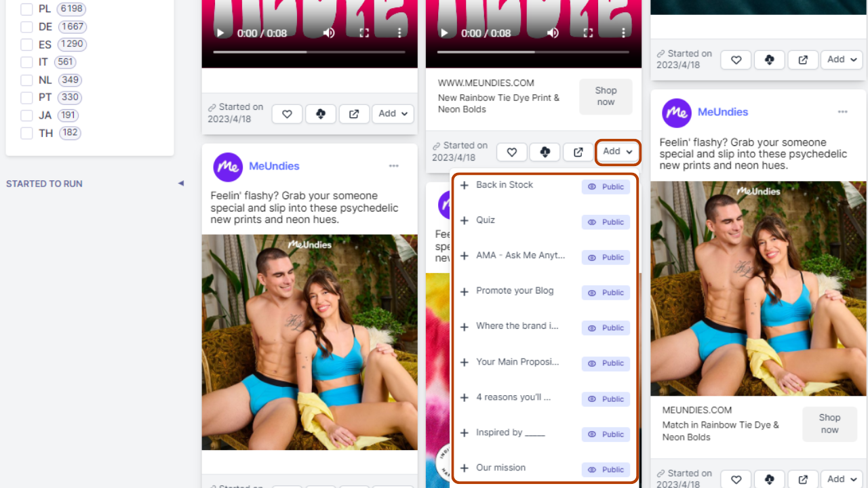
Task: Enable the IT language filter
Action: point(26,62)
